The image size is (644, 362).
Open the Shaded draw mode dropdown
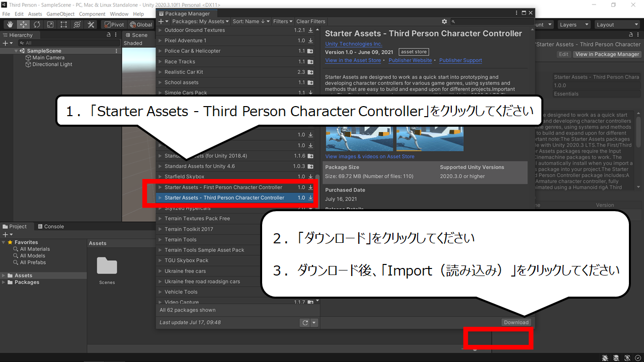(x=133, y=43)
